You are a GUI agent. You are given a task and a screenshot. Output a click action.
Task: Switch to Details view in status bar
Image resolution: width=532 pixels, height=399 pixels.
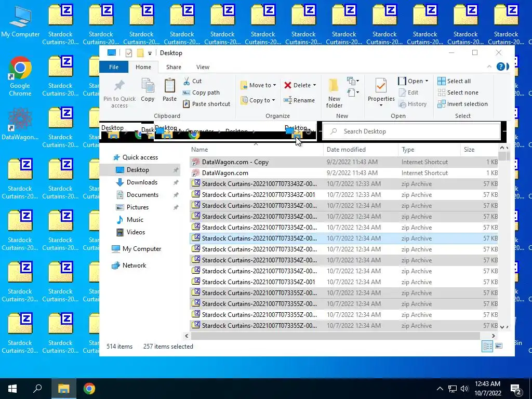pos(487,346)
